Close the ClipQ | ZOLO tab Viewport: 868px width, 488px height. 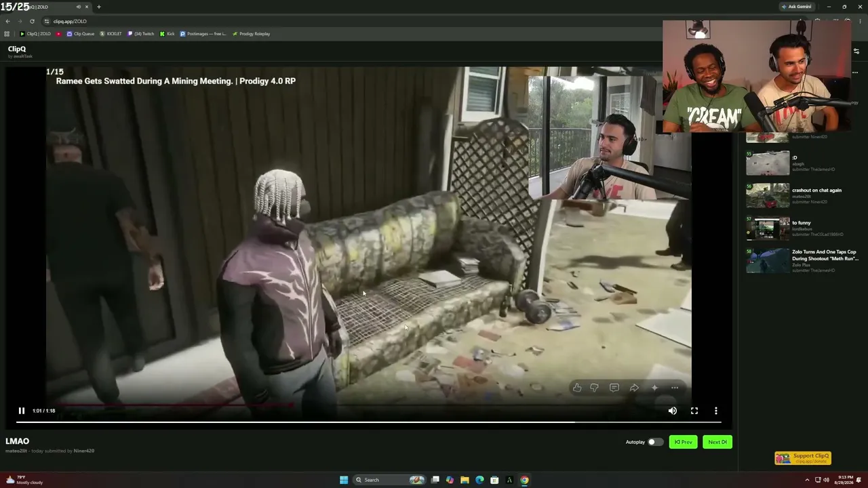pos(87,7)
